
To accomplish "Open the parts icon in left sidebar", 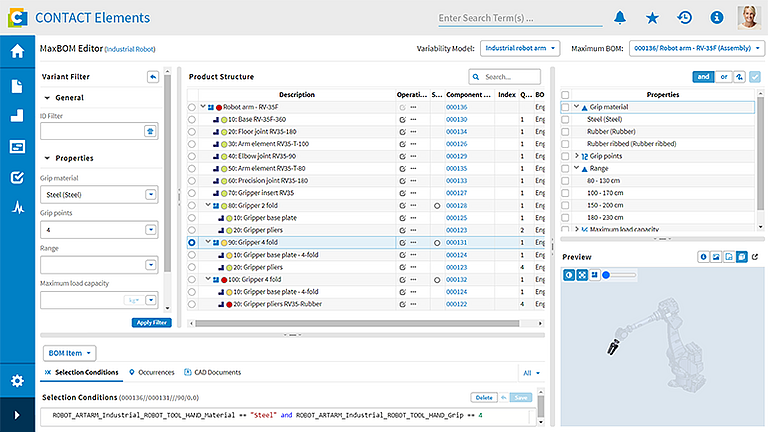I will coord(17,116).
